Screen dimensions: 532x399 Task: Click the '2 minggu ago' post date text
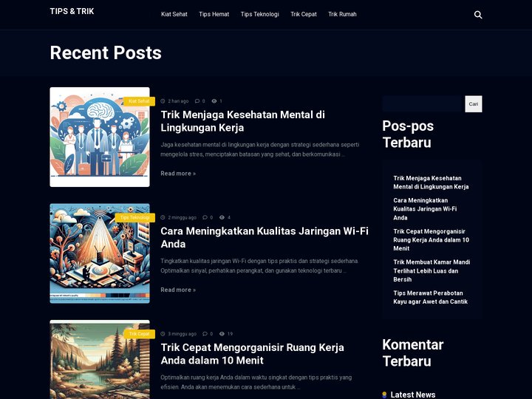[x=183, y=217]
